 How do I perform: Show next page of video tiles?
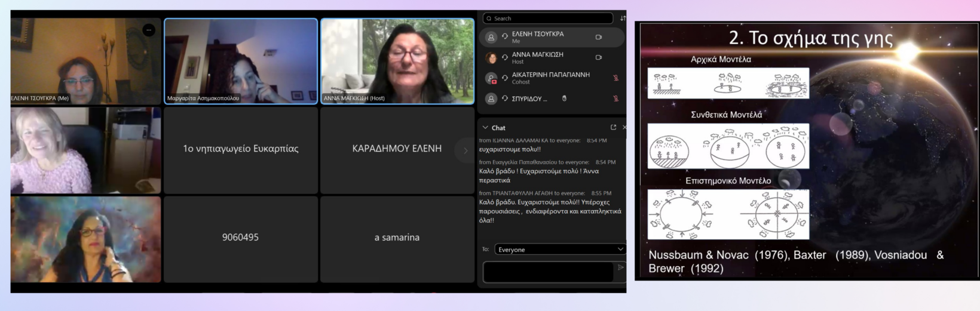tap(465, 150)
